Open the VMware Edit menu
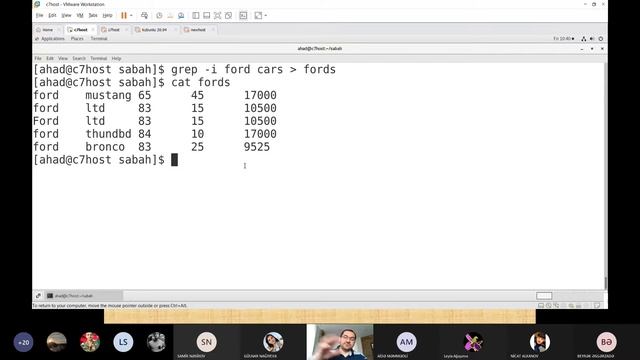 pos(52,16)
